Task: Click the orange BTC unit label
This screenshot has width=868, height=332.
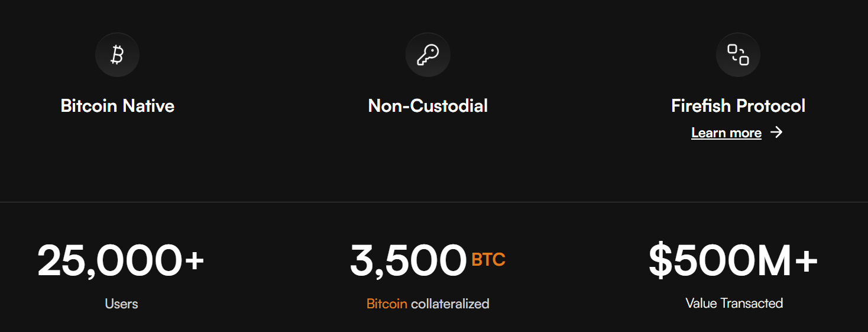Action: pos(488,260)
